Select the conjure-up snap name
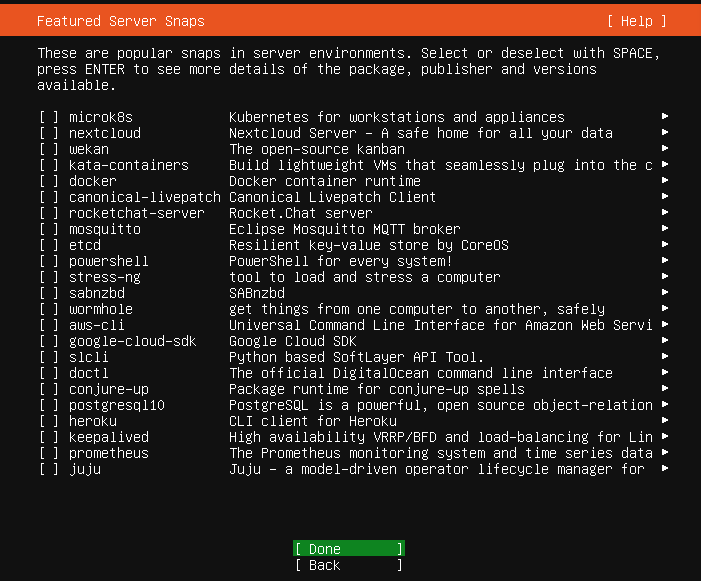701x581 pixels. tap(109, 389)
